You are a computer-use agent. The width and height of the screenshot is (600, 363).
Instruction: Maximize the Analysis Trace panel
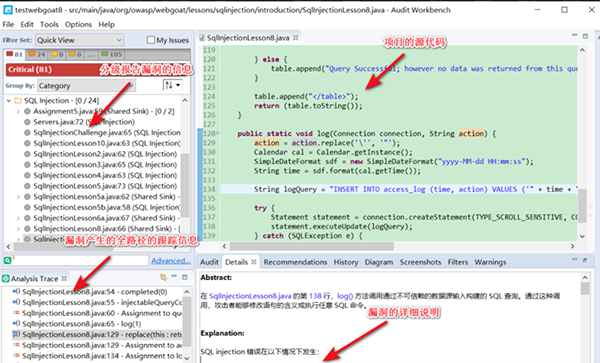[x=185, y=277]
